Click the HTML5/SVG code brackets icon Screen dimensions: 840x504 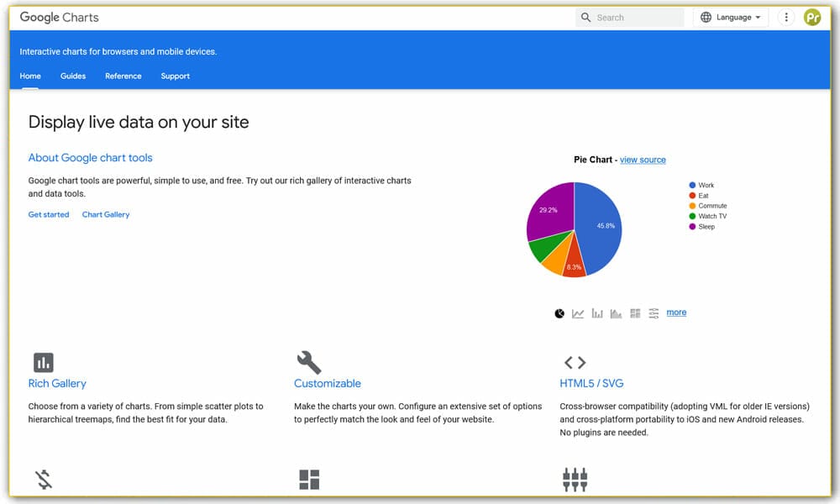coord(575,362)
